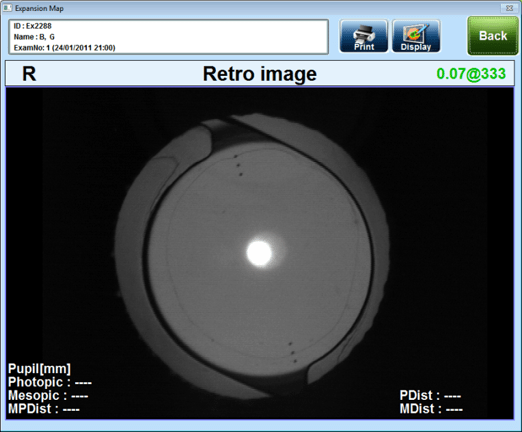Image resolution: width=522 pixels, height=432 pixels.
Task: Click the bright central reflex spot
Action: click(259, 253)
